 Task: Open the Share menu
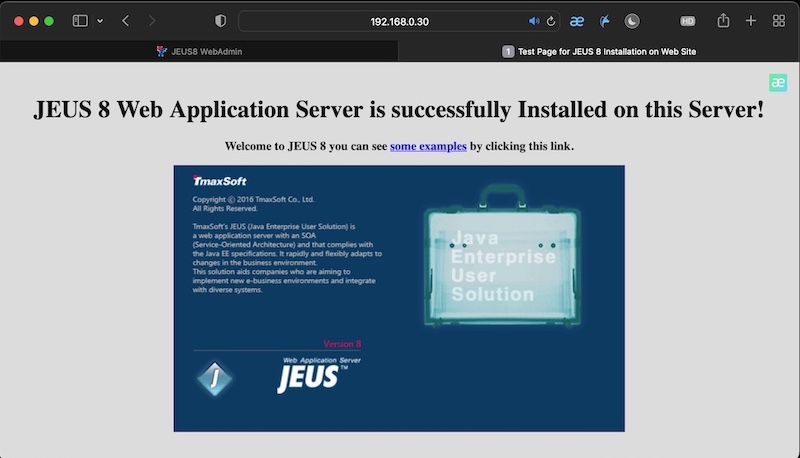723,21
